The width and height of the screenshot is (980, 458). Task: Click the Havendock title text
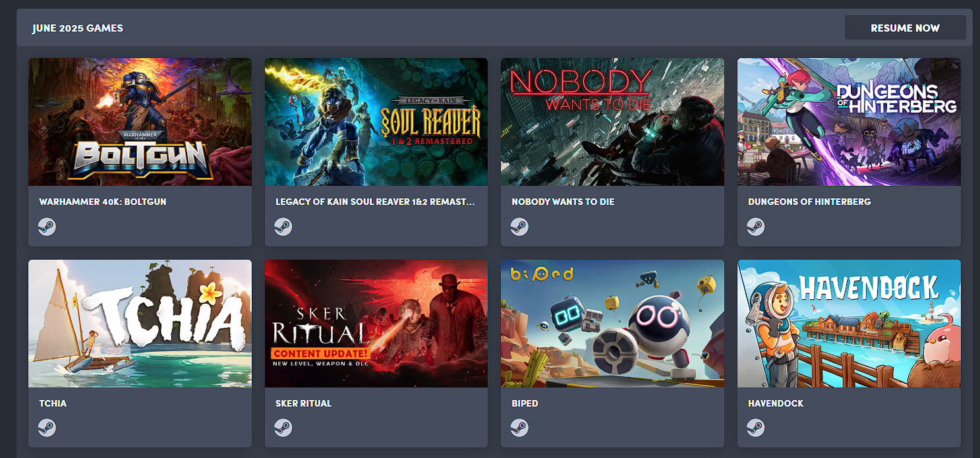pyautogui.click(x=776, y=403)
